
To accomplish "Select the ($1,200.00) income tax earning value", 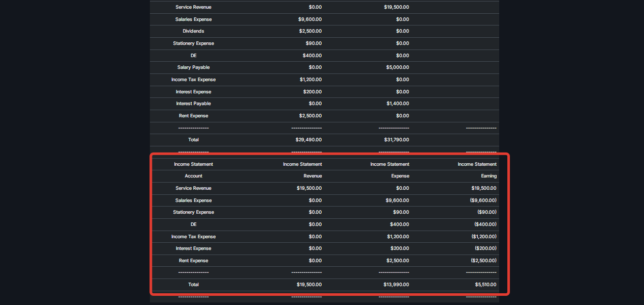I will tap(483, 237).
